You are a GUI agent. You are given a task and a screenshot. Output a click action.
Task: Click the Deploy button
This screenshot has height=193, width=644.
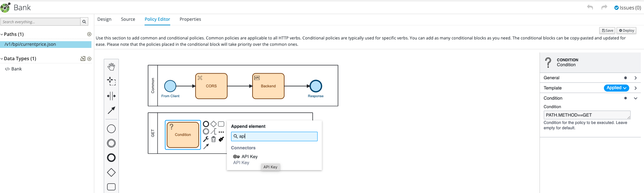point(626,31)
